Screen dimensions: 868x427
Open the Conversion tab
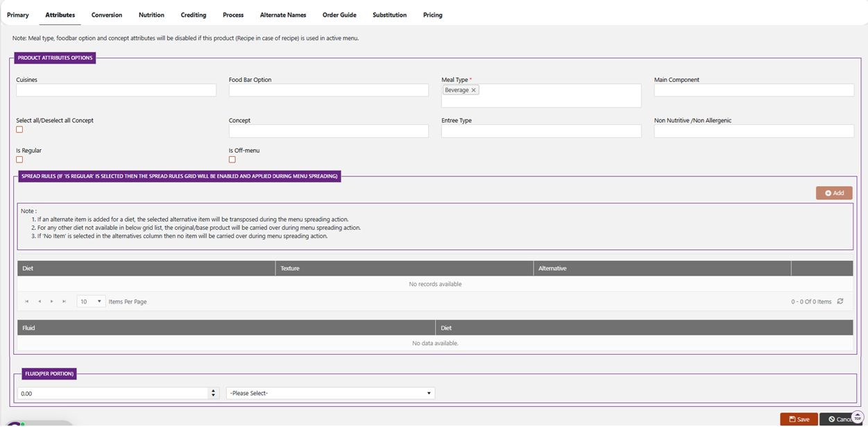107,15
